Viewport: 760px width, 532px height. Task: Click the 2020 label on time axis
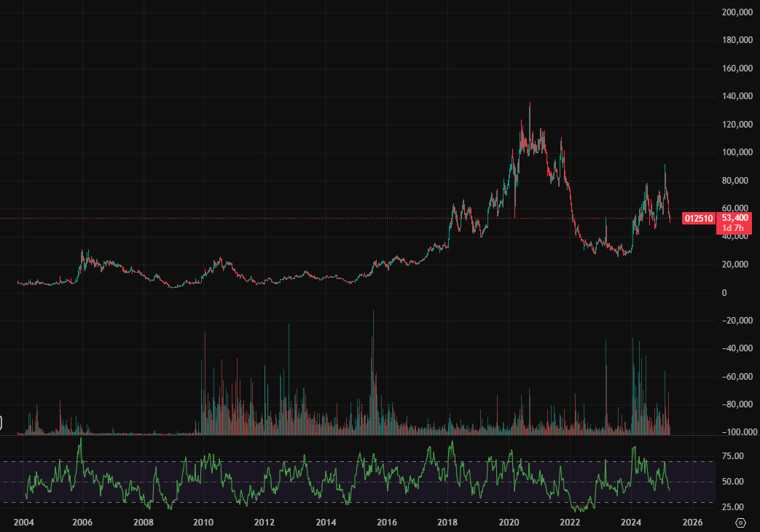tap(509, 523)
